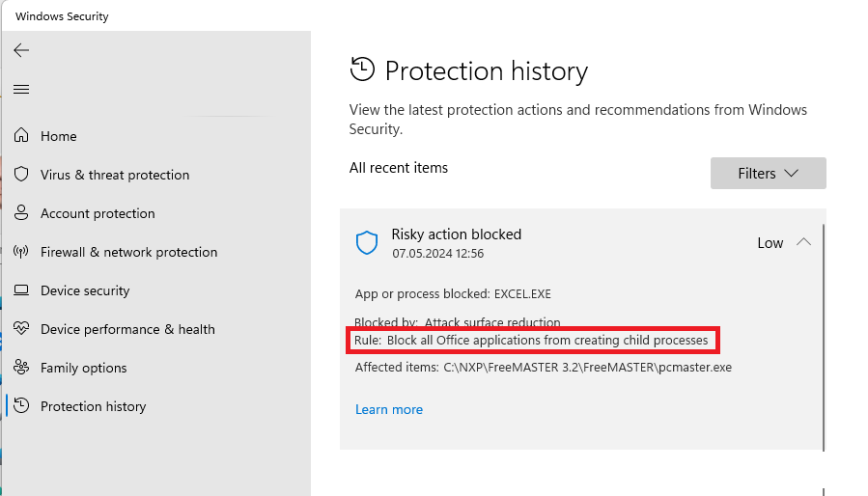Open the Filters dropdown
This screenshot has width=868, height=496.
pyautogui.click(x=768, y=174)
